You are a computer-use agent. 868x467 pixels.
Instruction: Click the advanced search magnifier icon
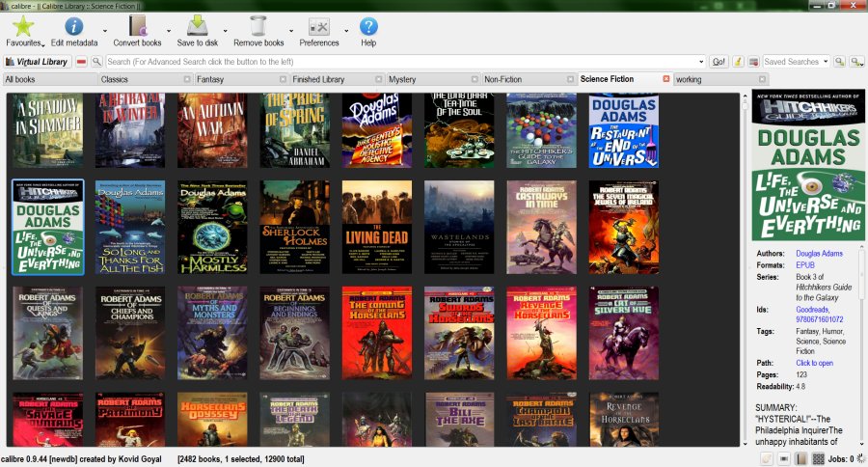(97, 62)
